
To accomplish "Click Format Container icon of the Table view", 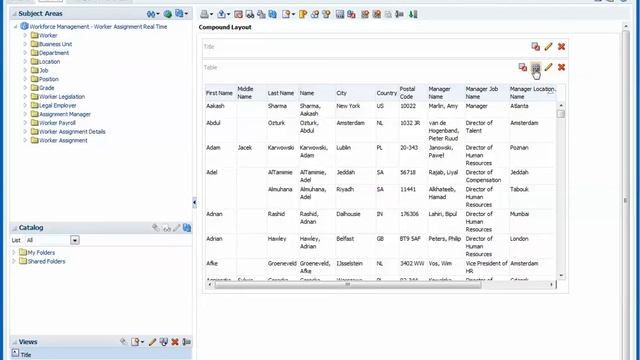I will click(x=522, y=67).
